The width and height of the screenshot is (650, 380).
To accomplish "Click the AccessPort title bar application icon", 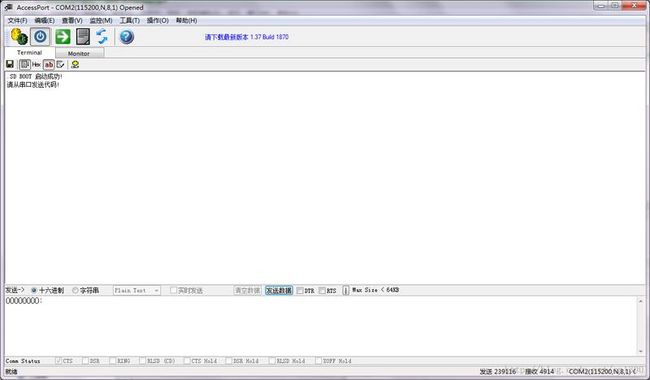I will [x=9, y=7].
